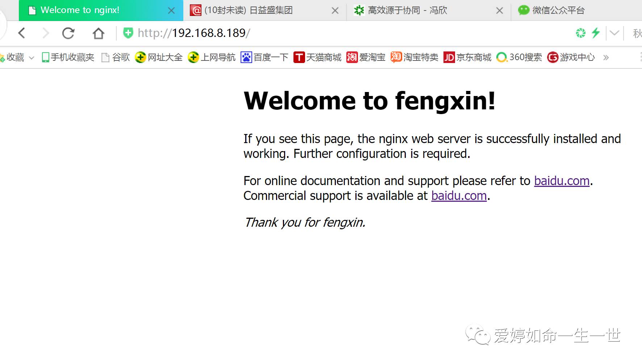This screenshot has width=642, height=364.
Task: Show more bookmarks with the » chevron
Action: [x=606, y=58]
